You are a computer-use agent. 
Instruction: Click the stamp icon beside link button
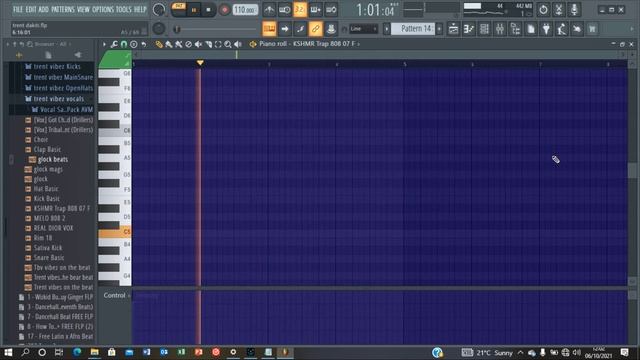[x=331, y=29]
